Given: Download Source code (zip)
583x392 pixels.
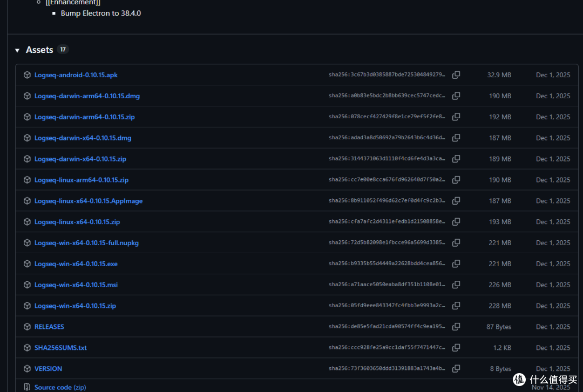Looking at the screenshot, I should pos(60,387).
